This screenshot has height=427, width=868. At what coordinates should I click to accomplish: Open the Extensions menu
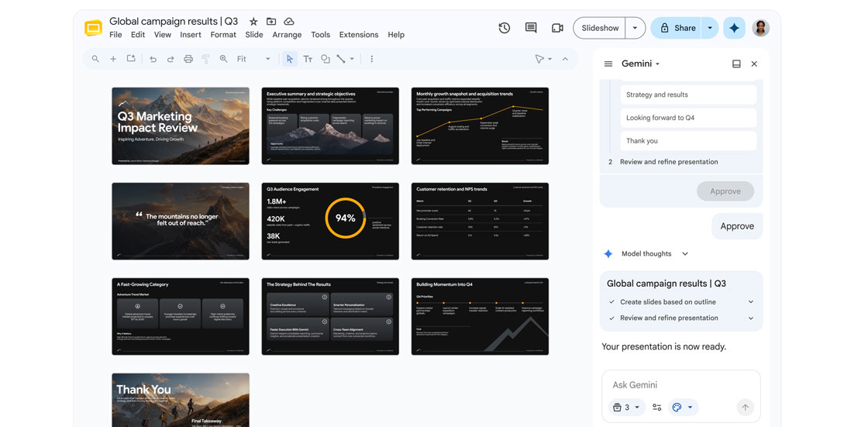[x=359, y=34]
